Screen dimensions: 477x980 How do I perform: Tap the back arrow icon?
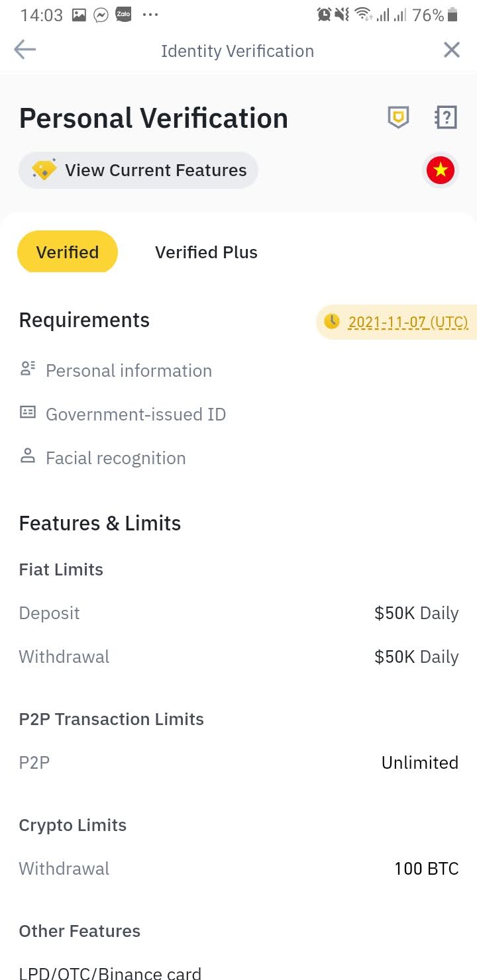25,50
